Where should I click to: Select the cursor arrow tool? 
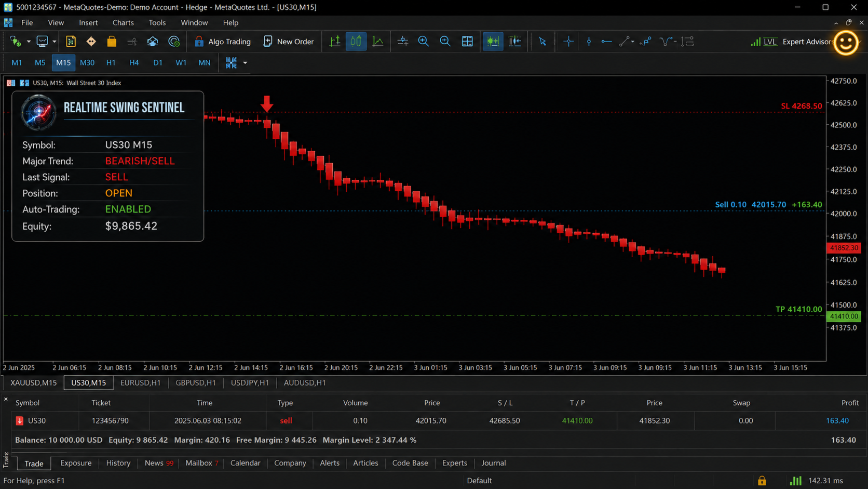coord(542,42)
